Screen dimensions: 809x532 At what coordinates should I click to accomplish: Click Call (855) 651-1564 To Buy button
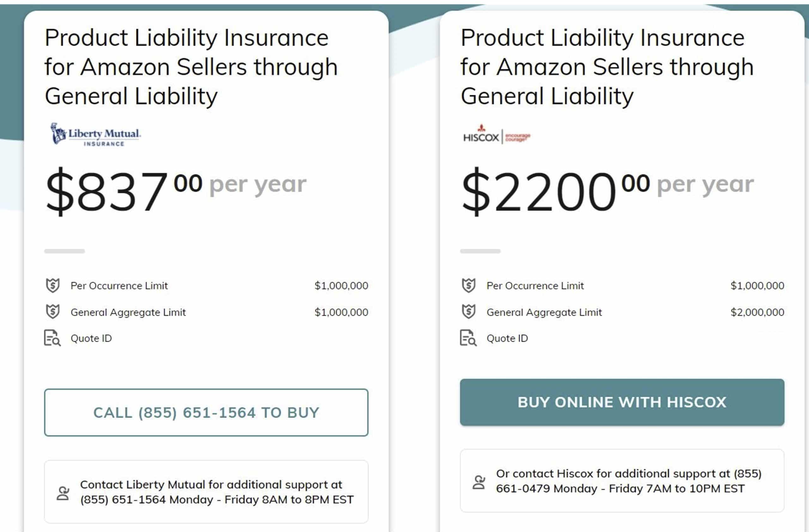tap(206, 412)
